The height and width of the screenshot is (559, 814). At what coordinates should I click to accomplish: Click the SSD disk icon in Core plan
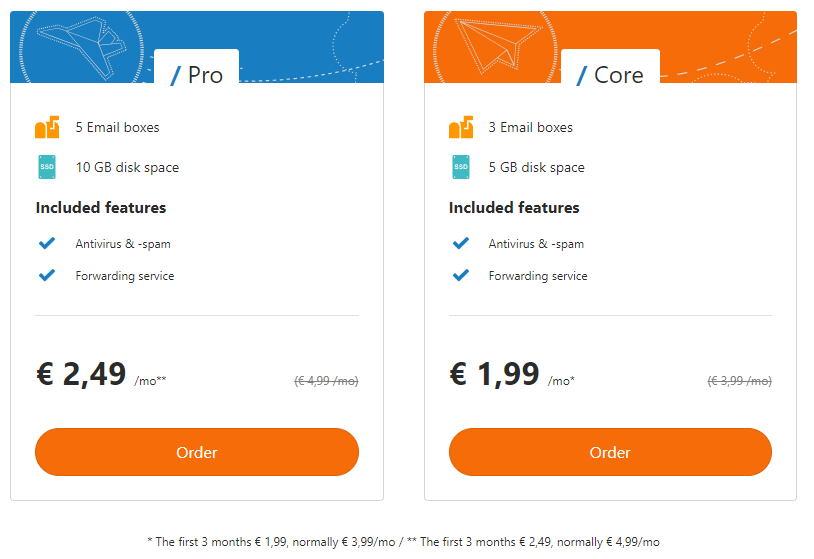[x=460, y=167]
